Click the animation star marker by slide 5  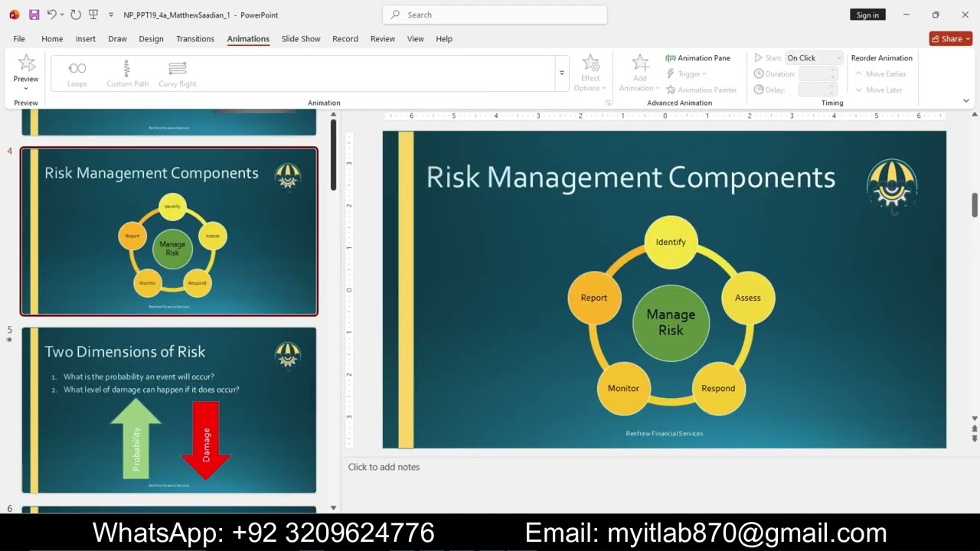click(x=10, y=340)
